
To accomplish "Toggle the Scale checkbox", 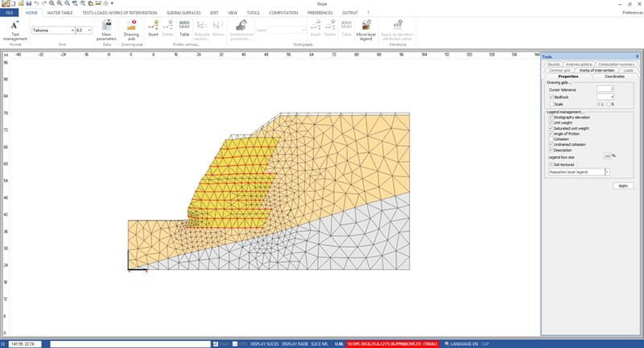I will 551,104.
